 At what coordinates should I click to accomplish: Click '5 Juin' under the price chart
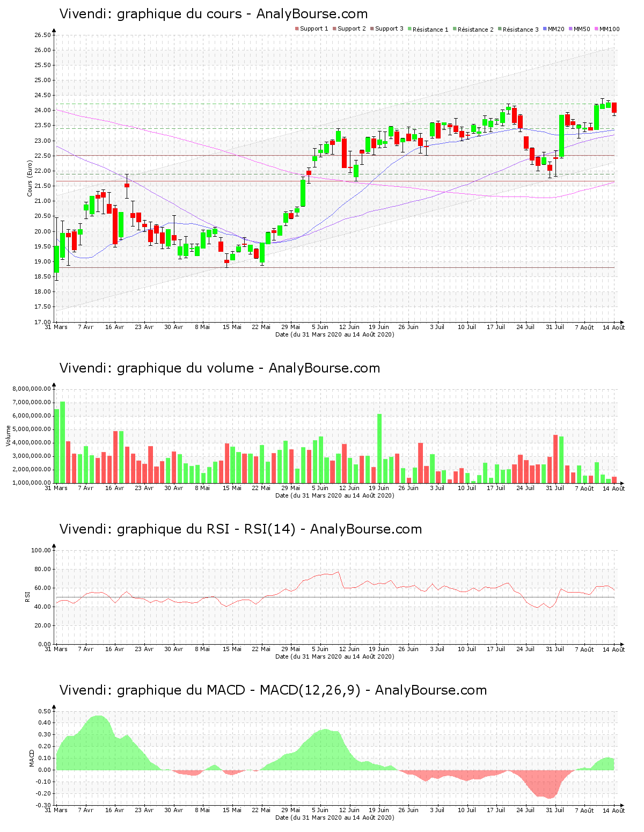320,327
